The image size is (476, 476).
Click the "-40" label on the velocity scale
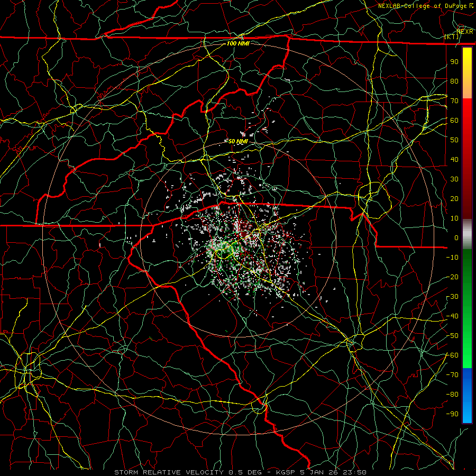pyautogui.click(x=452, y=316)
